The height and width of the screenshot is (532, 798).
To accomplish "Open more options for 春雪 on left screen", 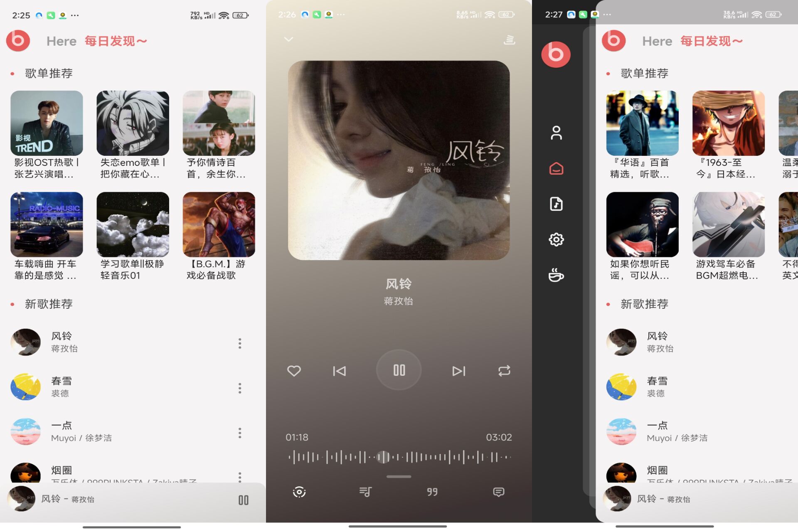I will (x=240, y=388).
